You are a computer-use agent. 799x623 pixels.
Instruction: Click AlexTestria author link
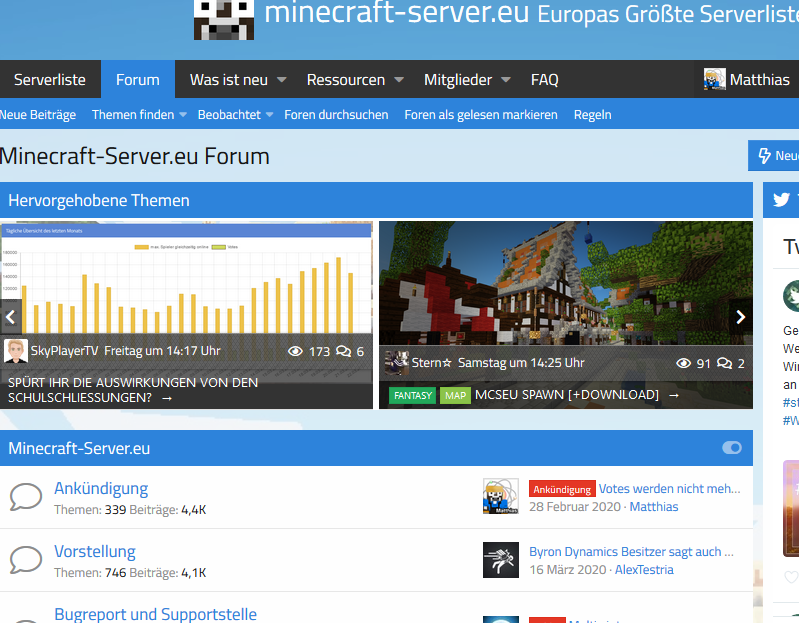point(644,570)
